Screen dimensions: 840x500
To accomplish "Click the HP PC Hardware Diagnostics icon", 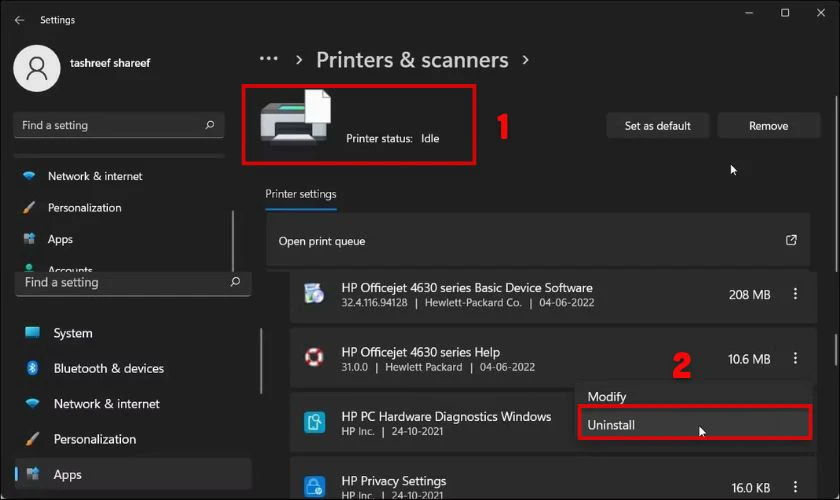I will click(x=314, y=423).
